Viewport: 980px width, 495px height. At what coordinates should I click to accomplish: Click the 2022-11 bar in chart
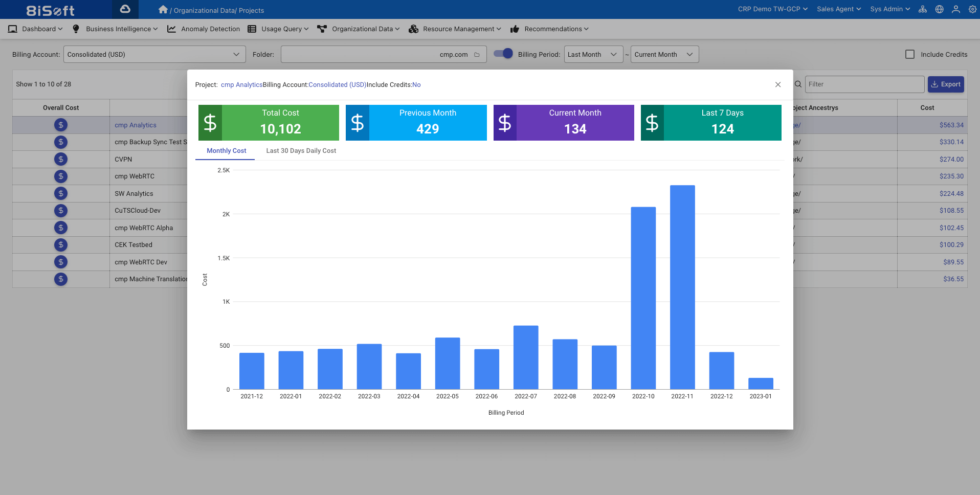pyautogui.click(x=682, y=287)
